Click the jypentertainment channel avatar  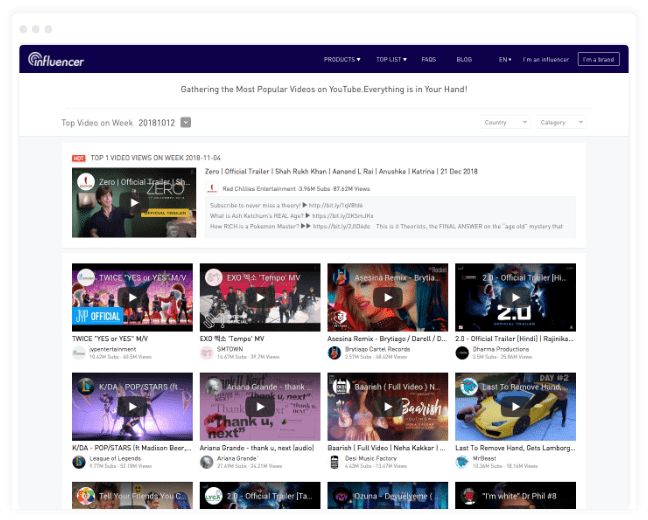(79, 353)
